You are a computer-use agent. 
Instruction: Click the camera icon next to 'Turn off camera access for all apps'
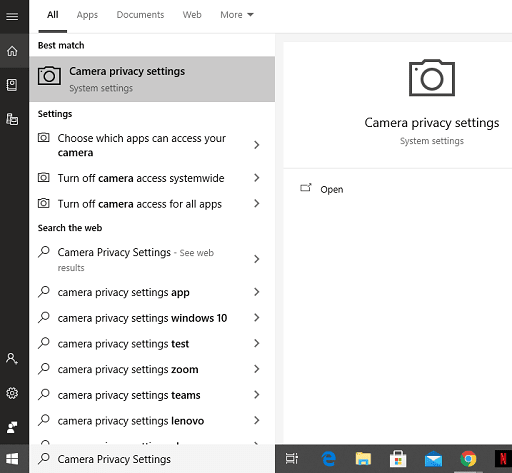coord(43,203)
